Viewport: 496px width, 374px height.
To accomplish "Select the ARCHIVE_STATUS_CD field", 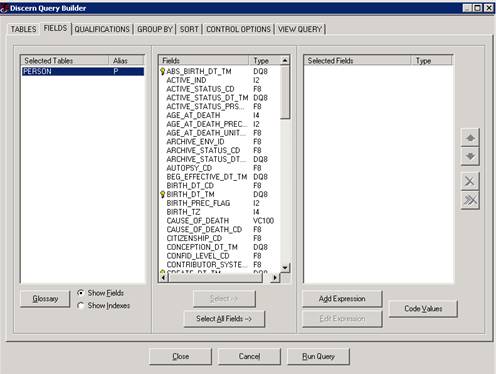I will pos(203,150).
